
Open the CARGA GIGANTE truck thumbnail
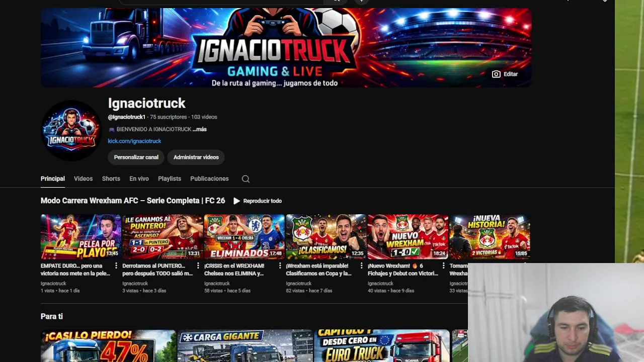[245, 346]
